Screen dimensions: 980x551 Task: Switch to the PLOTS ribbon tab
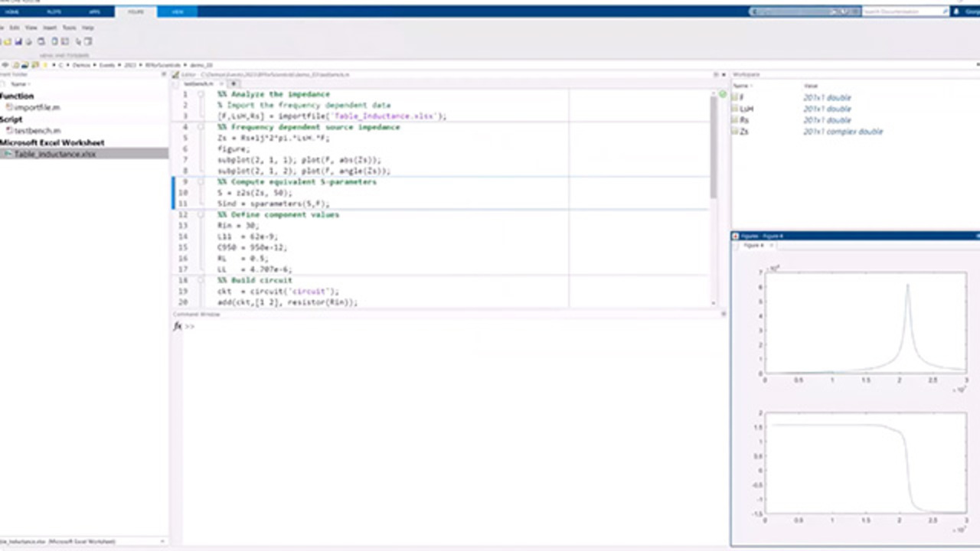tap(54, 11)
